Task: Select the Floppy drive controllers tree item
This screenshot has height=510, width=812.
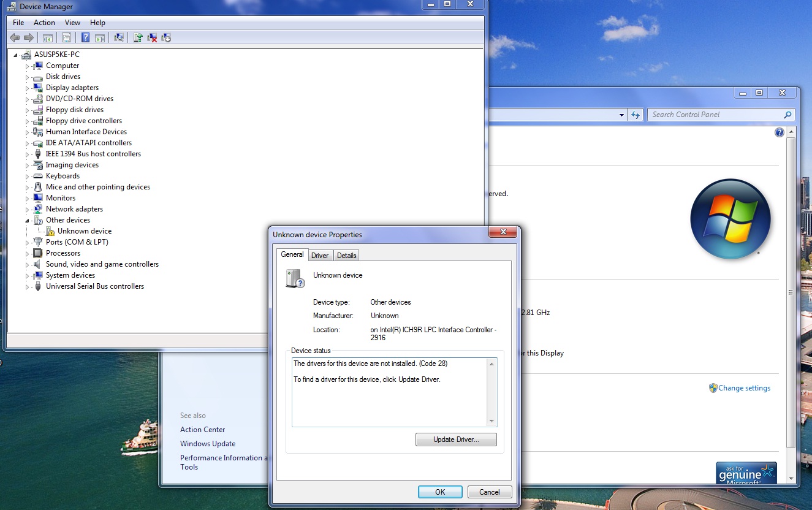Action: coord(84,121)
